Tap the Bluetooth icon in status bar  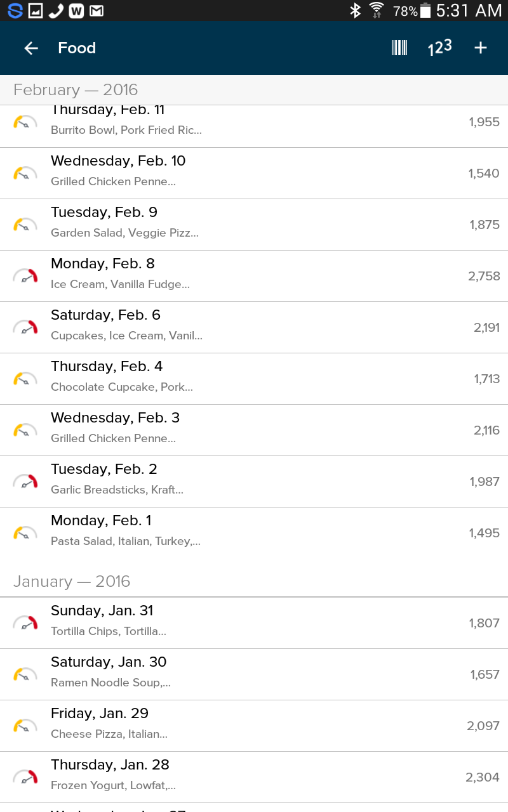click(x=355, y=11)
